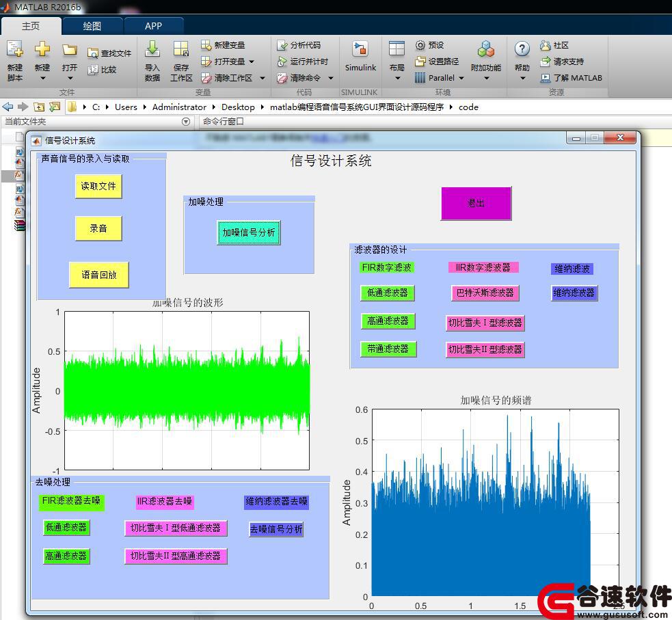
Task: Click the 带通滤波器 button
Action: 388,349
